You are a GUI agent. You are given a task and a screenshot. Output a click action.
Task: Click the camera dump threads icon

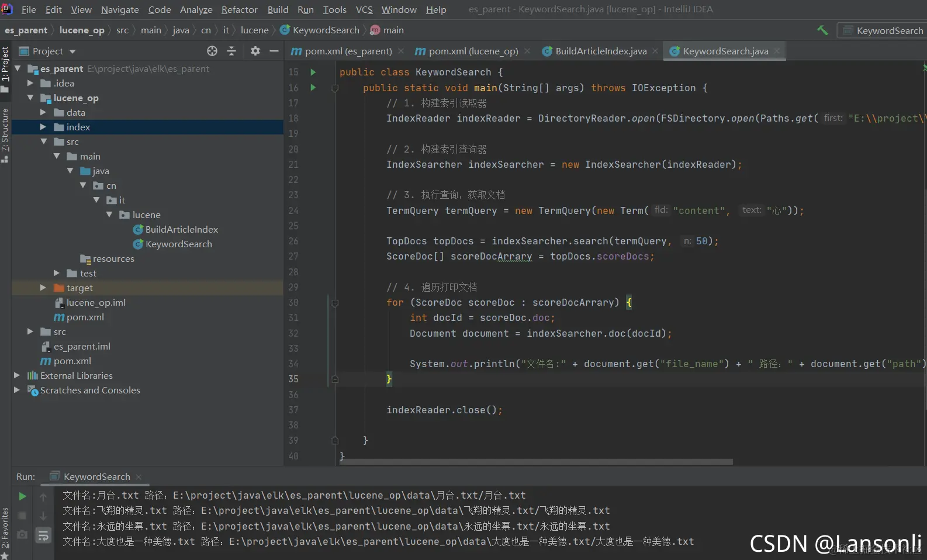click(x=22, y=534)
